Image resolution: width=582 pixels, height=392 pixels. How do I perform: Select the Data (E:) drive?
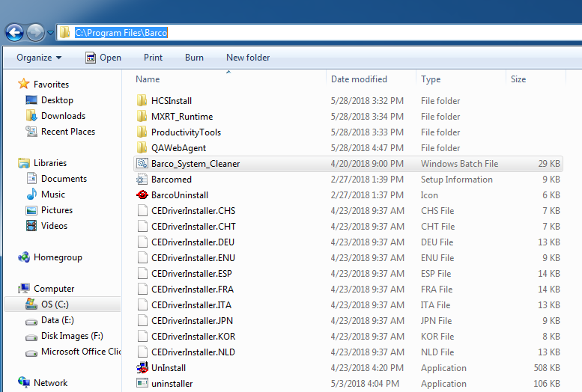pos(57,320)
